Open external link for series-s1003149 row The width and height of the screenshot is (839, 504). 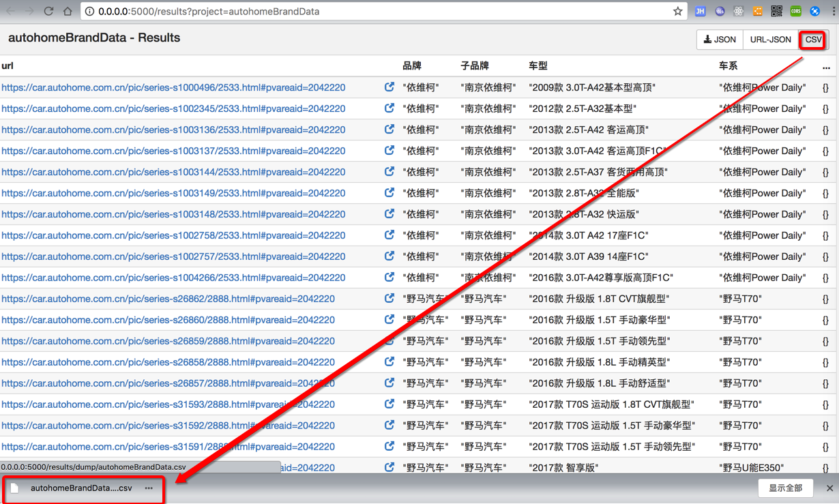[389, 193]
